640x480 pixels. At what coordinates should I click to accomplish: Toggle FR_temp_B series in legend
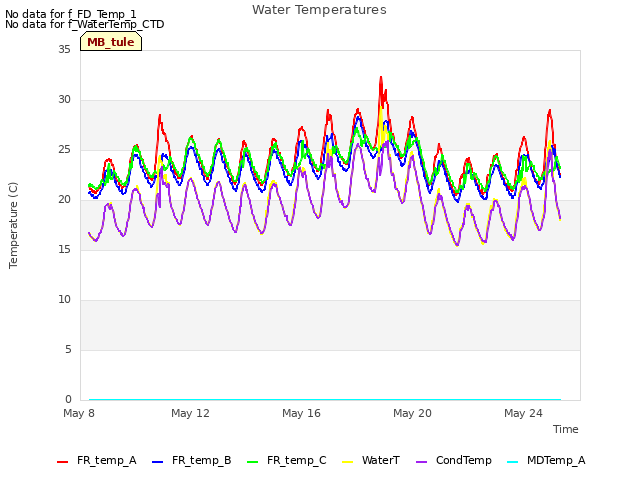[x=192, y=461]
